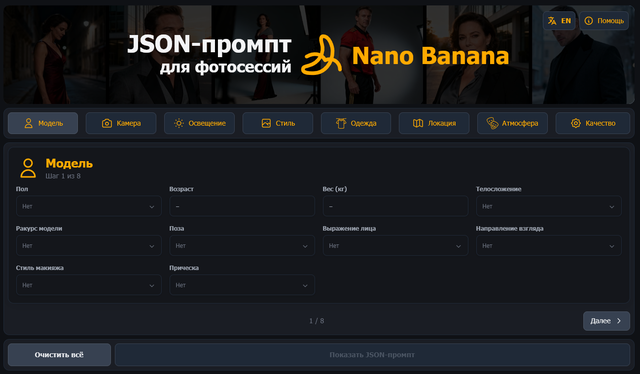This screenshot has height=374, width=640.
Task: Open Помощь help button
Action: coord(604,21)
